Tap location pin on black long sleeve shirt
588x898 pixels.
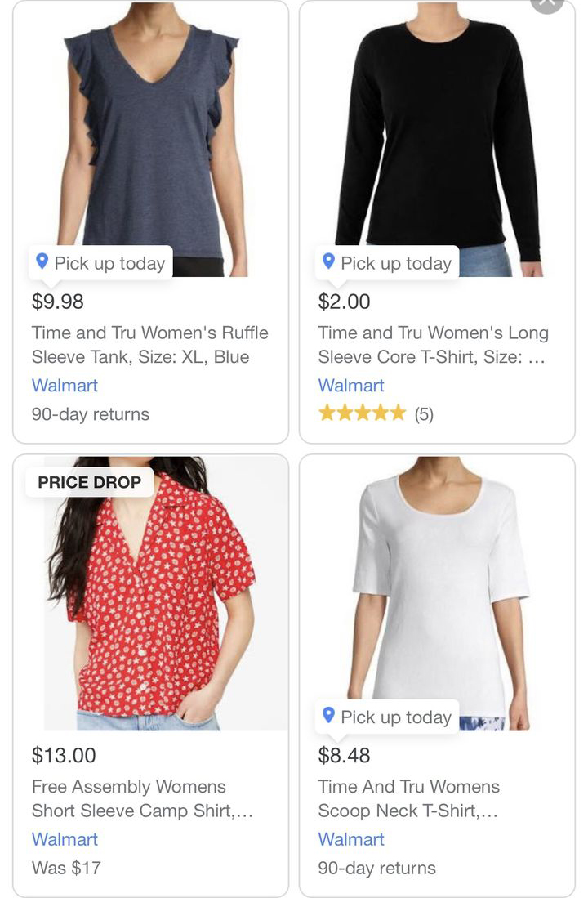pyautogui.click(x=329, y=262)
